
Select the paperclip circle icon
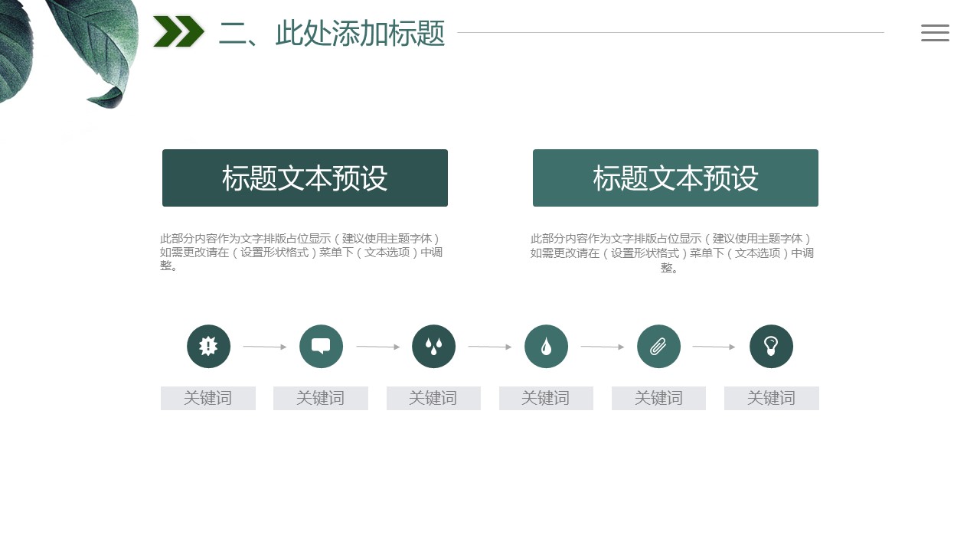tap(658, 347)
